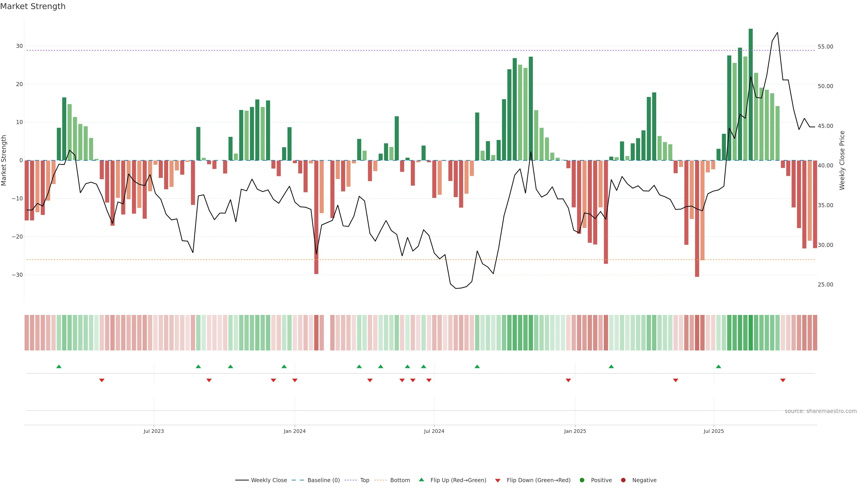The image size is (868, 488).
Task: Click the green Flip Up triangle legend icon
Action: pyautogui.click(x=421, y=480)
